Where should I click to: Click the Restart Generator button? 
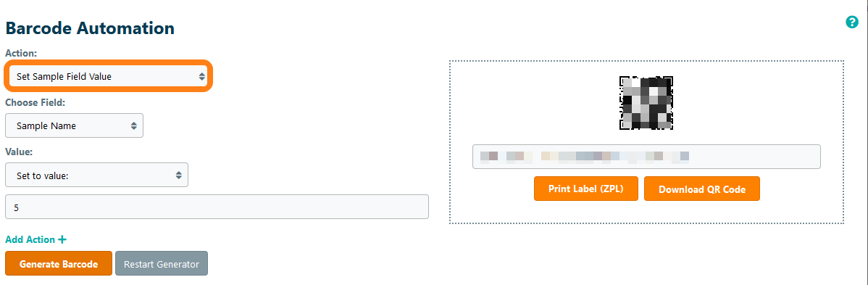pos(161,263)
